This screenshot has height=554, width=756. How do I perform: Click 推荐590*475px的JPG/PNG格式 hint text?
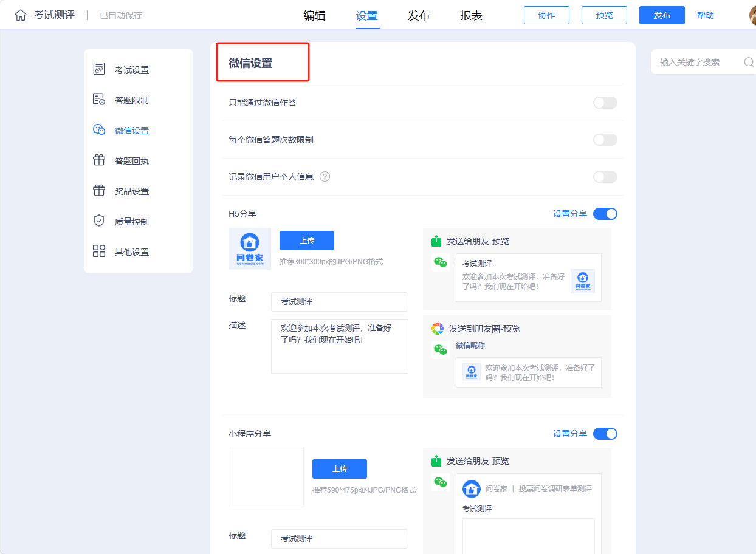click(x=364, y=490)
